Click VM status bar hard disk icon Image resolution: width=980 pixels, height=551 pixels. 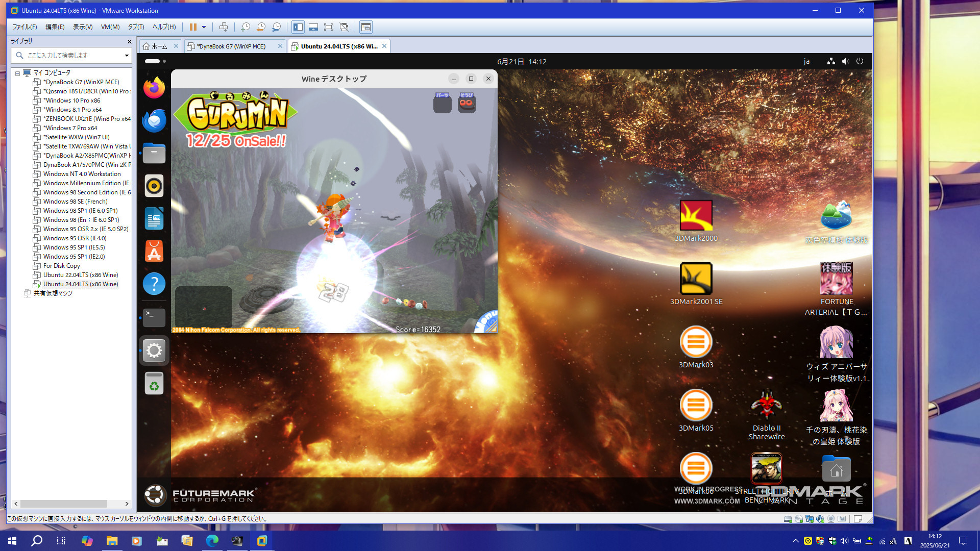788,519
